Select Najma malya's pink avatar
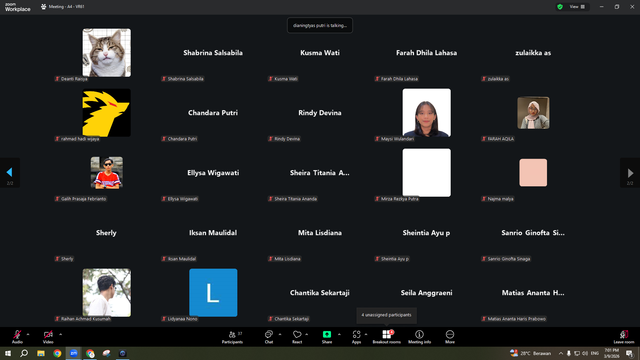This screenshot has height=360, width=640. 533,173
